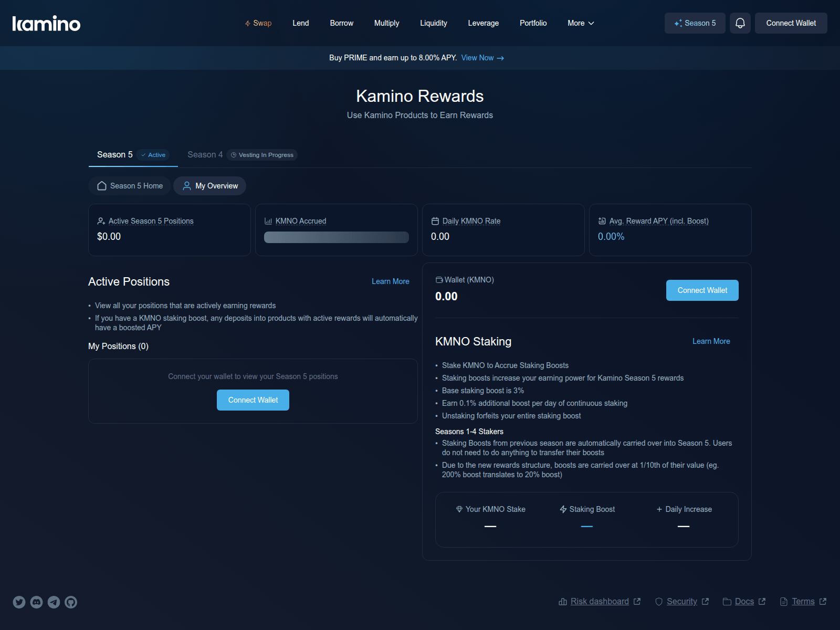Click the KMNO Accrued loading bar
The image size is (840, 630).
(337, 237)
